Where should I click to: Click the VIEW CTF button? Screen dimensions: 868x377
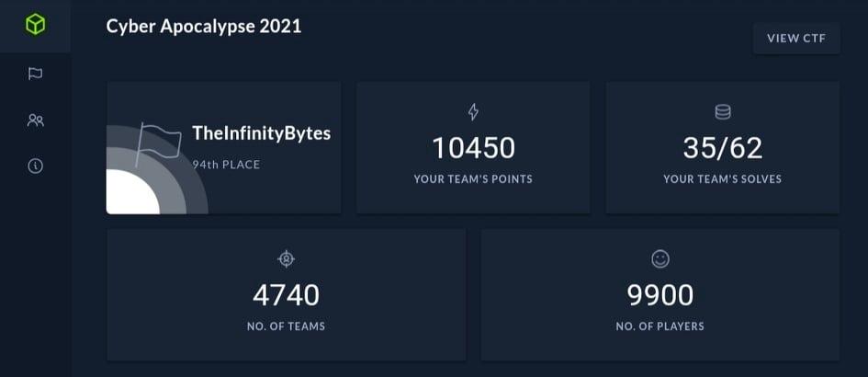pos(796,39)
